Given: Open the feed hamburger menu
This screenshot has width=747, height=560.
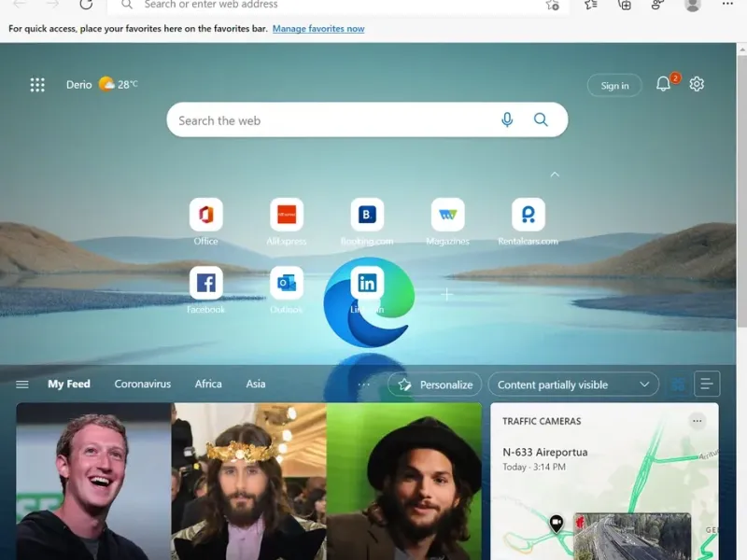Looking at the screenshot, I should (22, 385).
